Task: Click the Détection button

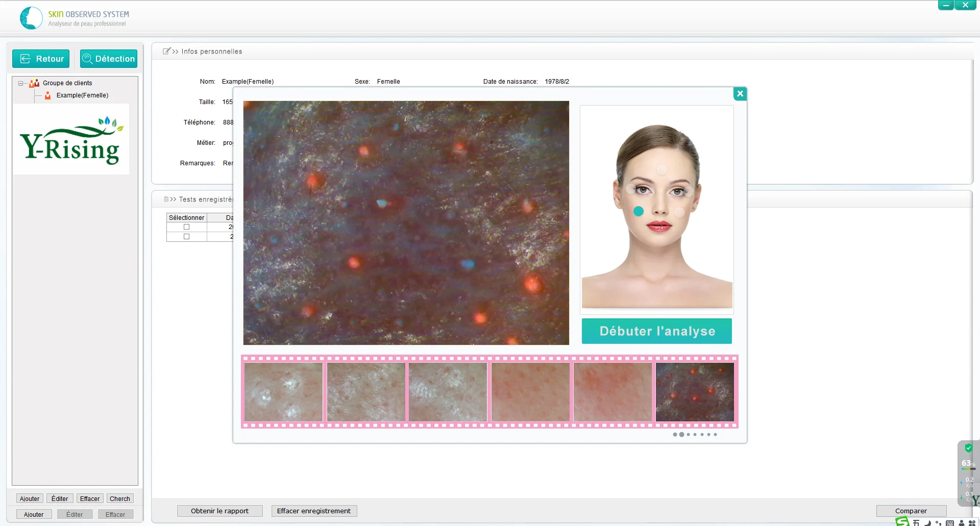Action: point(109,59)
